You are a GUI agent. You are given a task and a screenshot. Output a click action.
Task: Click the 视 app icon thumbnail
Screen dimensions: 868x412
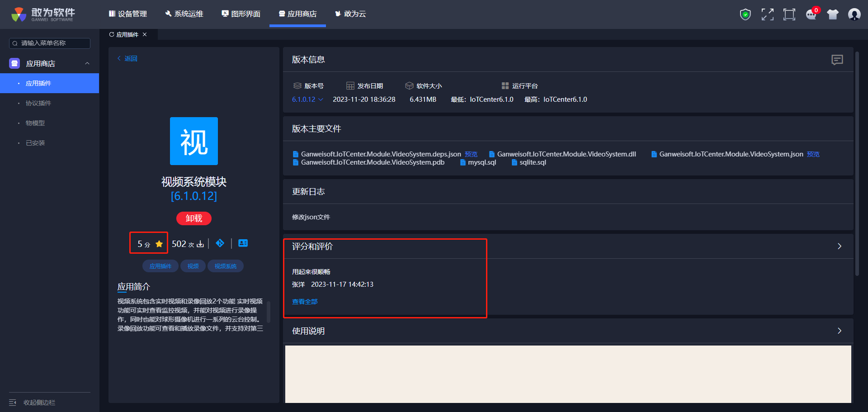pyautogui.click(x=194, y=141)
